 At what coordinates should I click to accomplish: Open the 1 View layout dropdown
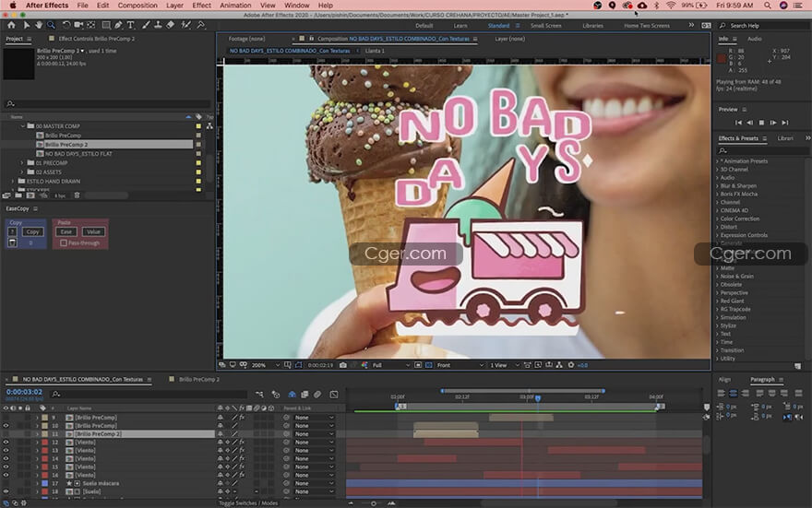(x=505, y=365)
